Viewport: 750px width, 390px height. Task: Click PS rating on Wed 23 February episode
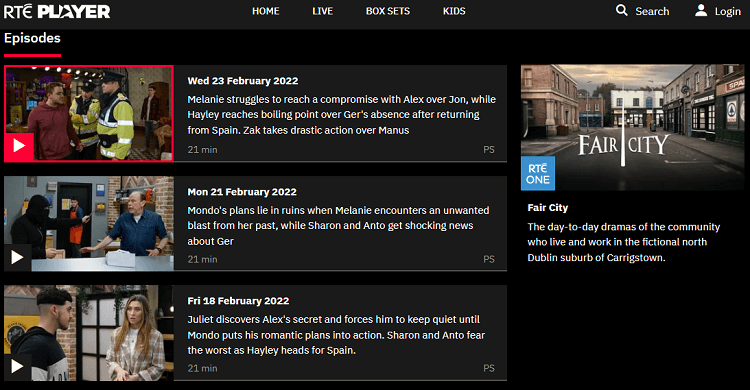[x=488, y=150]
